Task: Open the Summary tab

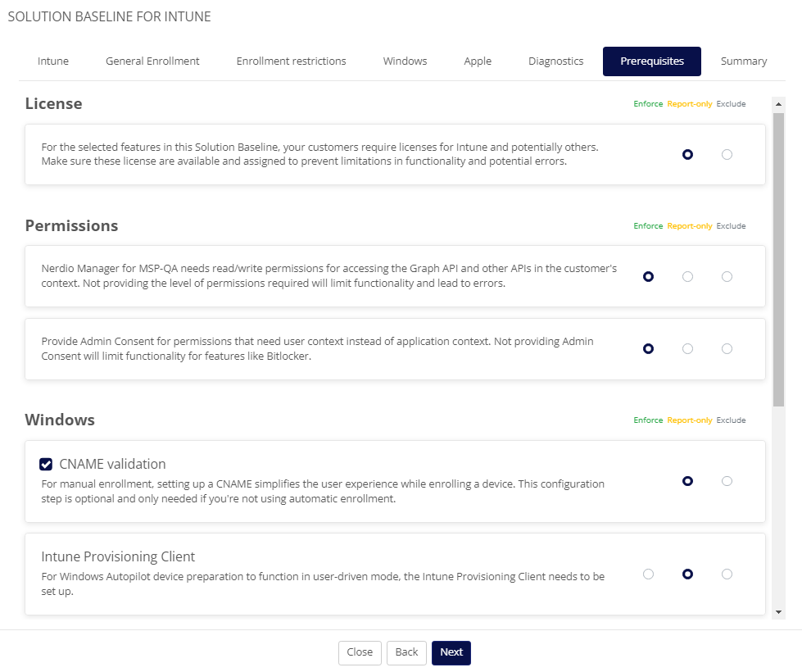Action: [744, 61]
